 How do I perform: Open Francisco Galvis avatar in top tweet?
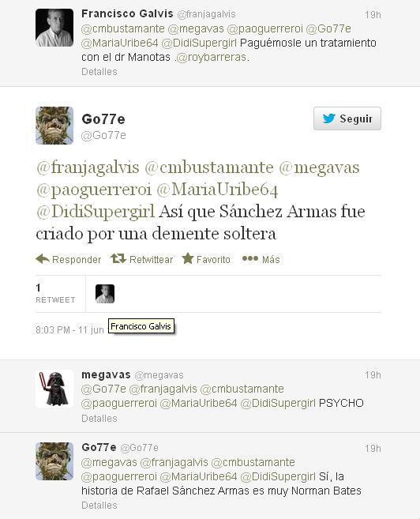pyautogui.click(x=54, y=28)
